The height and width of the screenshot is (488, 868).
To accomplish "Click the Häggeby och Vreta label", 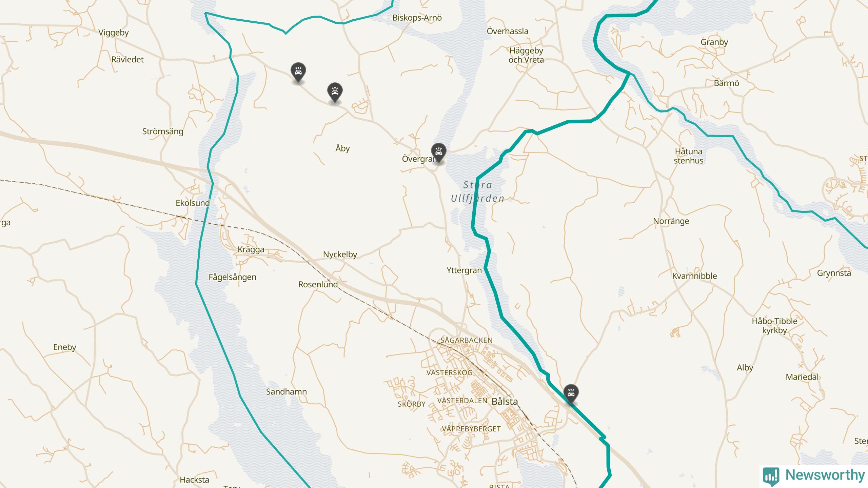I will coord(526,55).
